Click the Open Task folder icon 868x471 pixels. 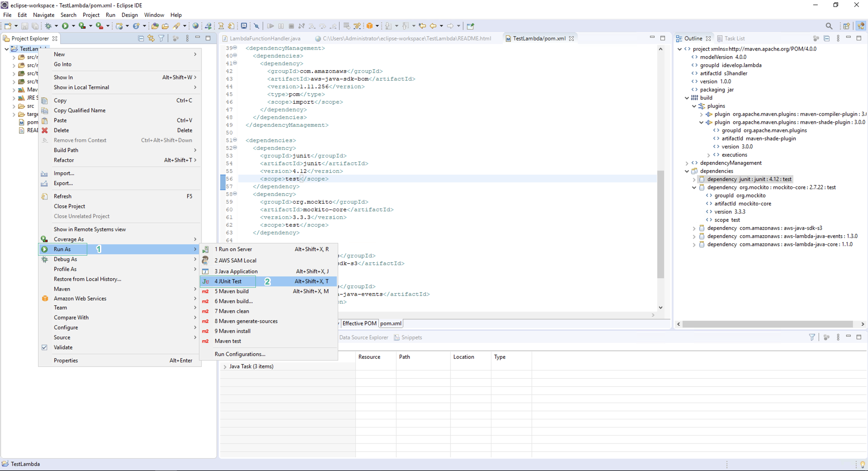pyautogui.click(x=165, y=26)
